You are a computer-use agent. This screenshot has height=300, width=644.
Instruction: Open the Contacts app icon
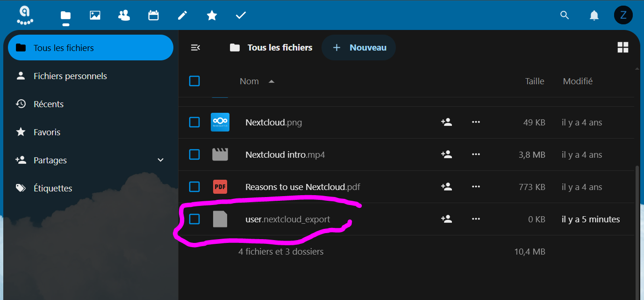click(124, 15)
